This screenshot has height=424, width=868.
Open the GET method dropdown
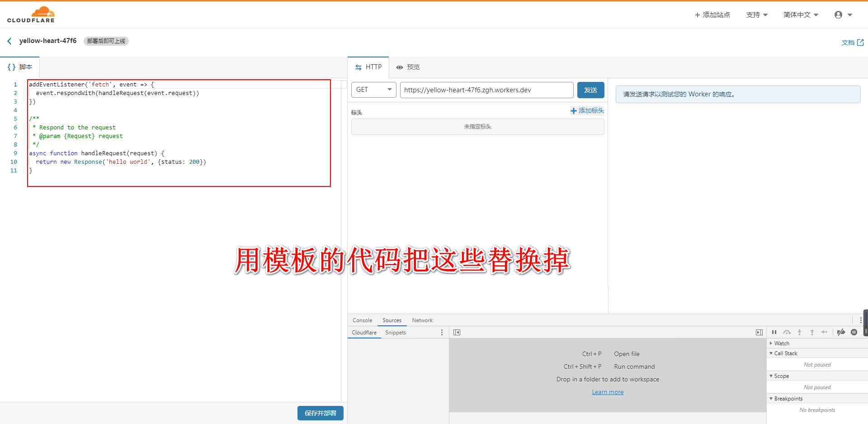coord(374,90)
